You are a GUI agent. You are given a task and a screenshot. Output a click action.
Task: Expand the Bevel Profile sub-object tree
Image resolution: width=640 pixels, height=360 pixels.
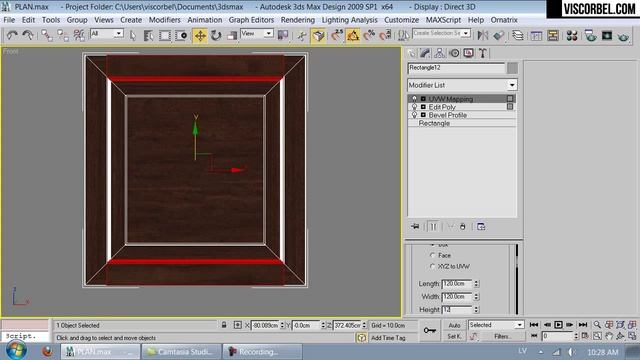(423, 115)
